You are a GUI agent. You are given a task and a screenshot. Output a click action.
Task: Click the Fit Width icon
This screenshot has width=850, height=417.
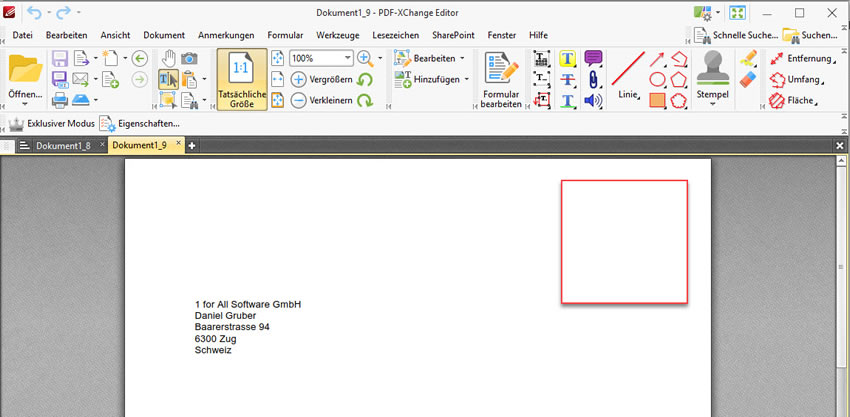click(278, 79)
